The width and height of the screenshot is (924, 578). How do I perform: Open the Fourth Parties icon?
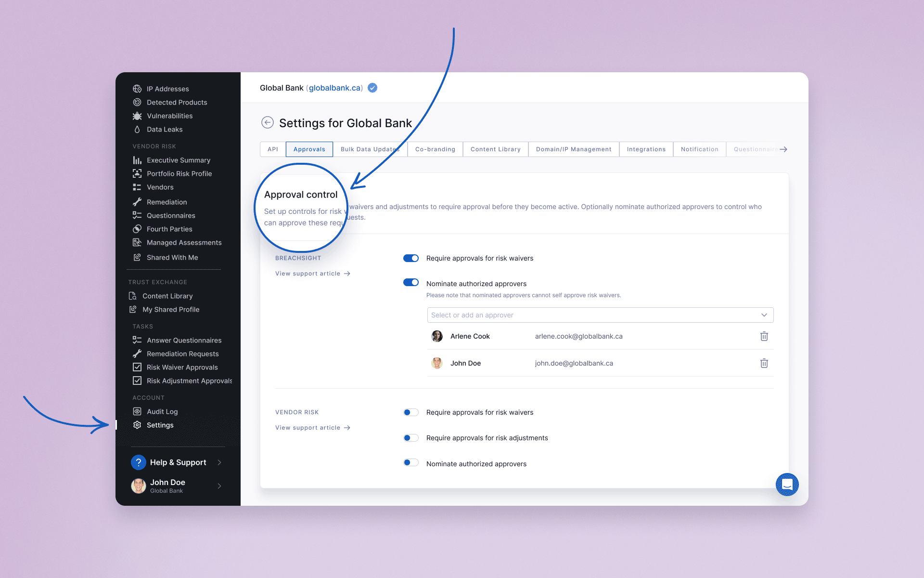[137, 229]
